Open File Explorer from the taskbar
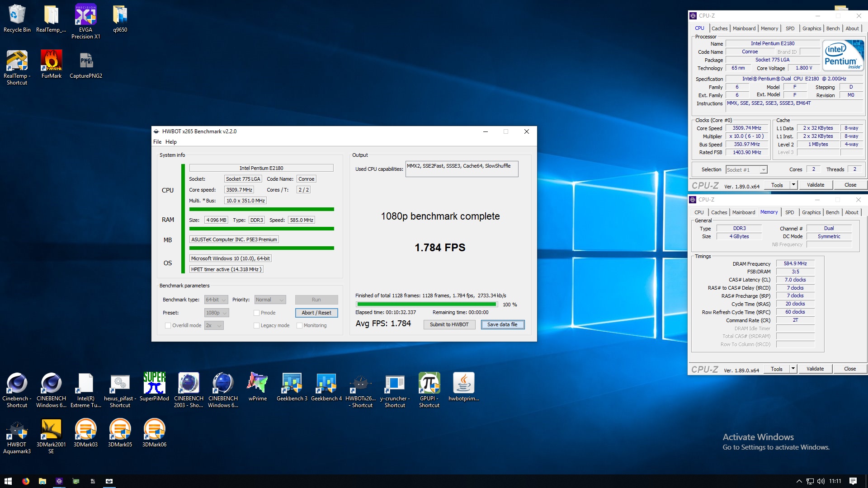The image size is (868, 488). click(42, 481)
